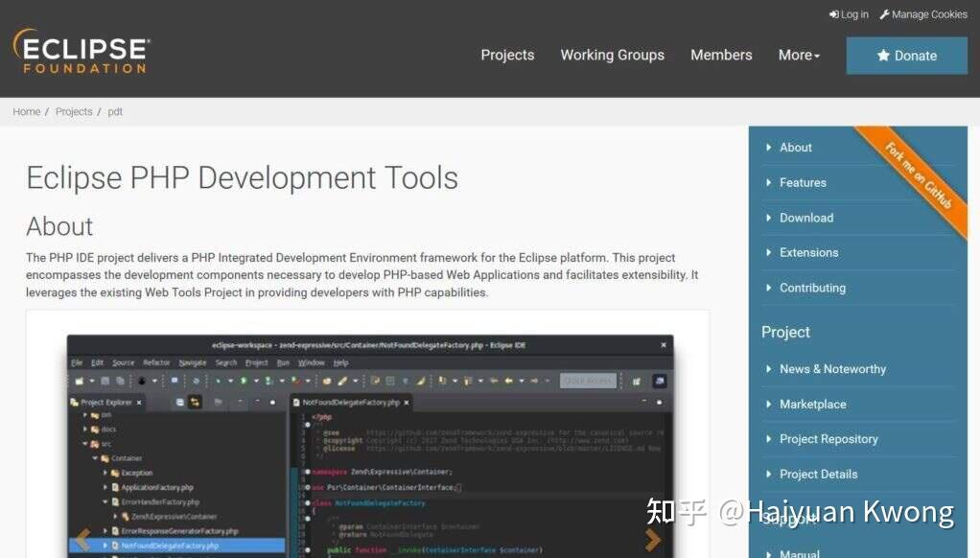Collapse the Container folder
This screenshot has height=558, width=980.
tap(97, 458)
